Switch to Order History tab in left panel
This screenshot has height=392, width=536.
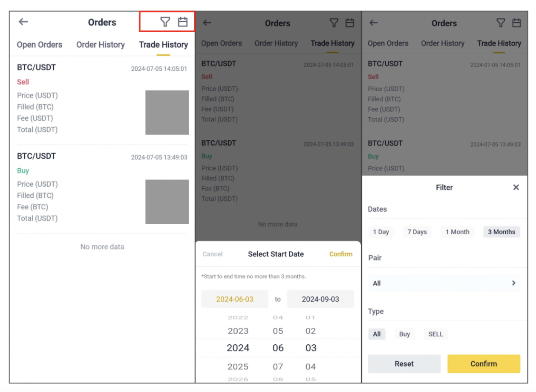pyautogui.click(x=101, y=45)
